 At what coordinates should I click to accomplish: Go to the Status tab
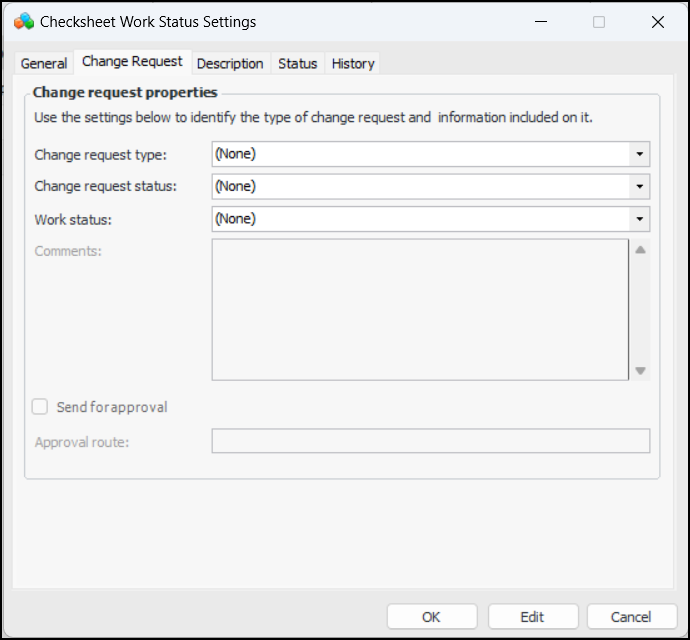pos(297,63)
